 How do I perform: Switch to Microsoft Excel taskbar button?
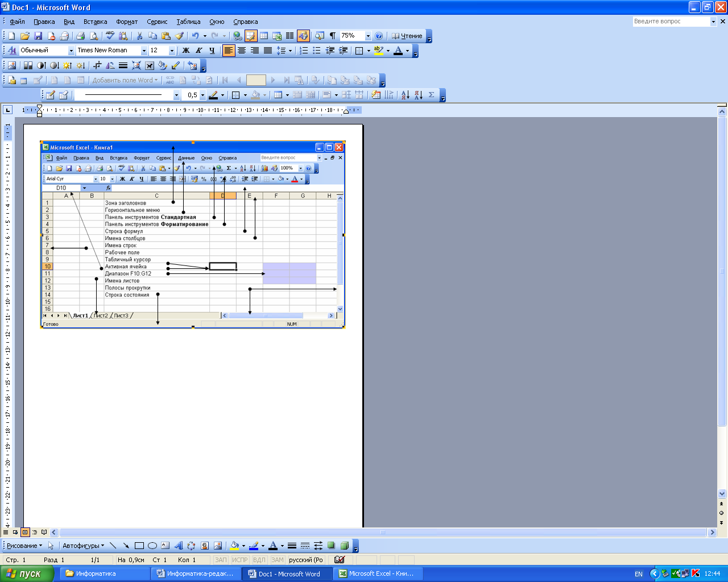click(x=377, y=573)
